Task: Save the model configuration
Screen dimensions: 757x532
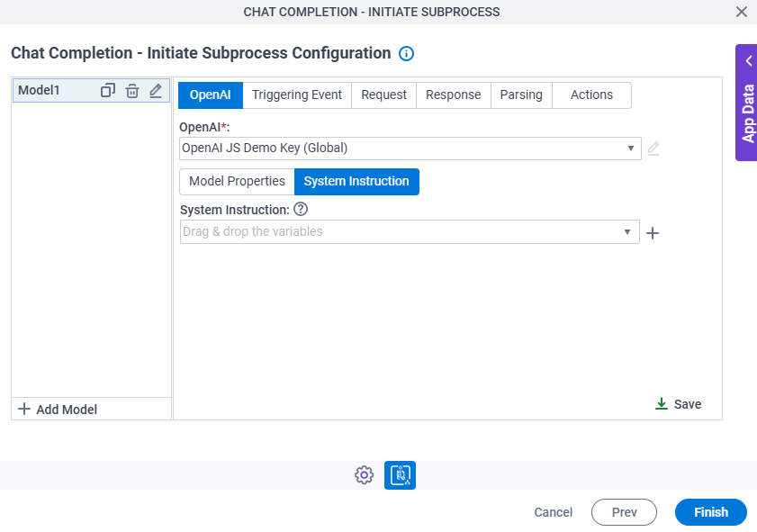Action: [x=679, y=404]
